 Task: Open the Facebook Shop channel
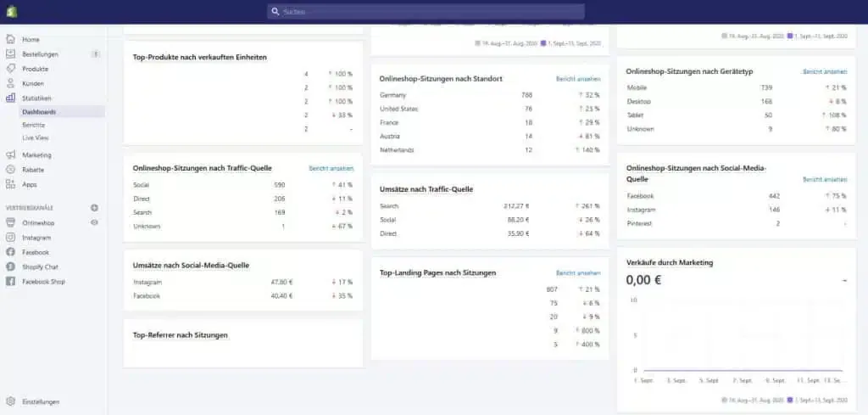43,282
